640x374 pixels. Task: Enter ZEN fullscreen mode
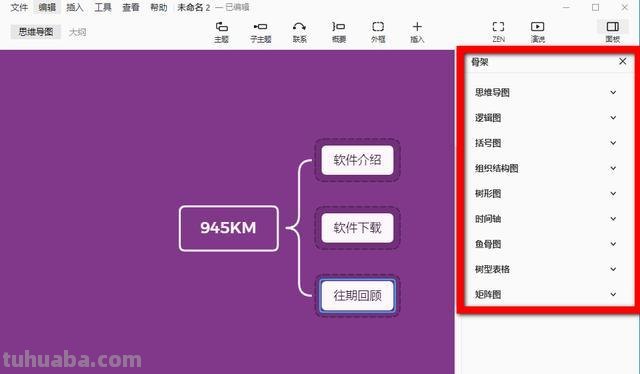click(498, 27)
